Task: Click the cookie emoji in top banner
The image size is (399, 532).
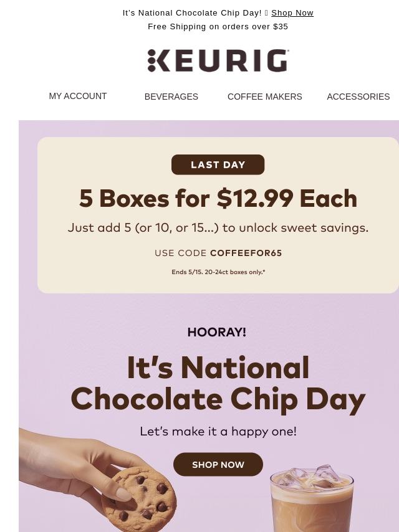Action: [266, 13]
